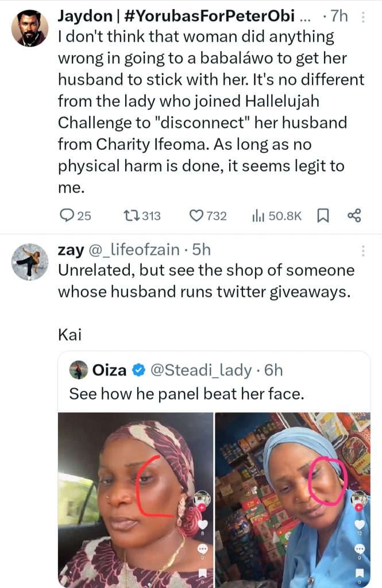Tap @Steadi_lady handle in quoted tweet
This screenshot has width=382, height=588.
tap(201, 370)
